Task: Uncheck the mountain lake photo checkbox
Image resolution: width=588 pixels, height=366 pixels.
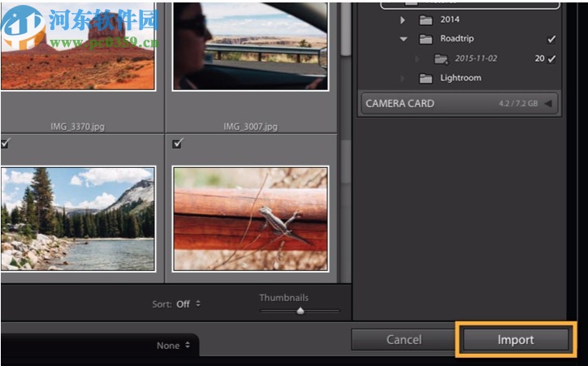Action: point(5,143)
